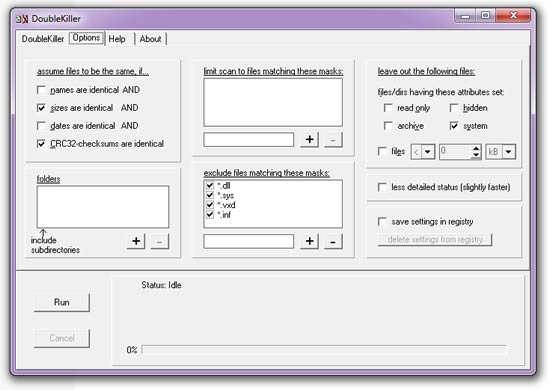Add an exclude mask with its plus button

pos(309,241)
